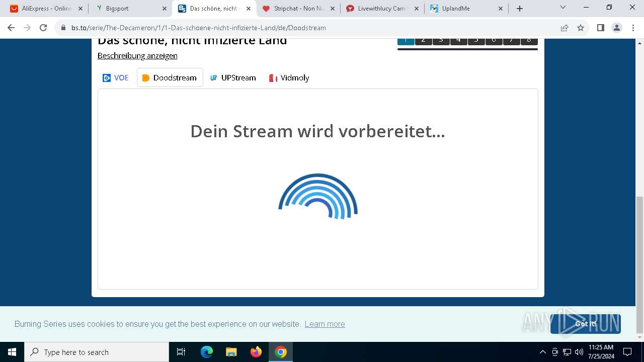This screenshot has height=362, width=644.
Task: Close the Stripchat tab
Action: (x=333, y=9)
